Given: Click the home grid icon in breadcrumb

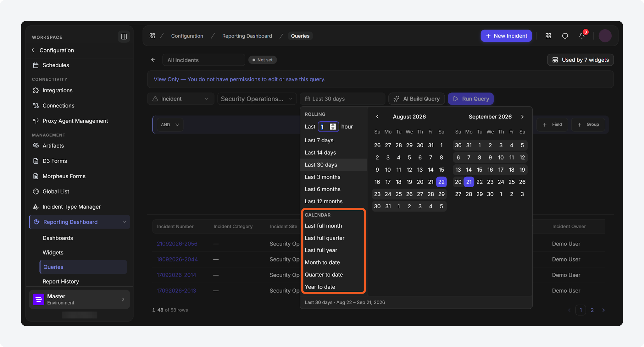Looking at the screenshot, I should tap(152, 36).
